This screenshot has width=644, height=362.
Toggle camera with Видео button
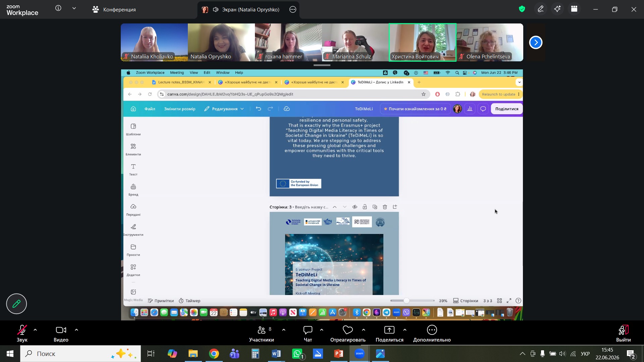click(x=61, y=334)
